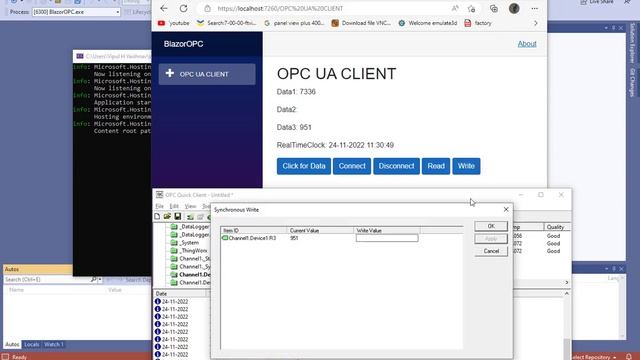Open the Download file VNC bookmark

click(361, 23)
